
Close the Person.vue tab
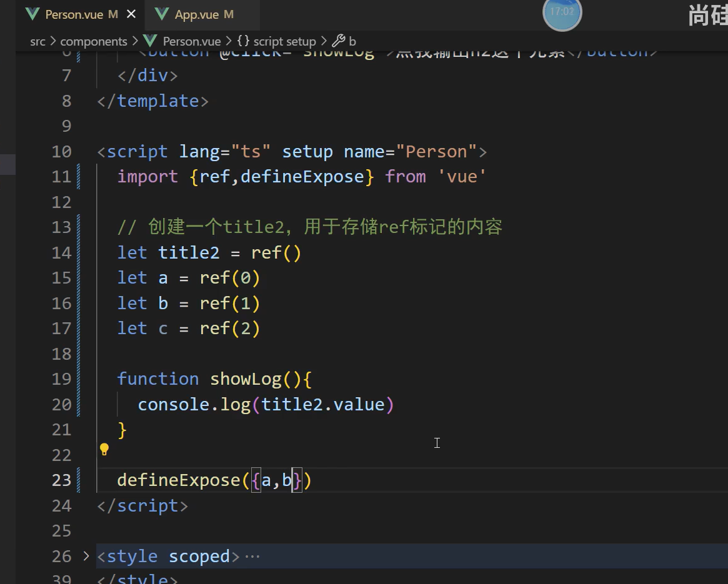coord(131,14)
